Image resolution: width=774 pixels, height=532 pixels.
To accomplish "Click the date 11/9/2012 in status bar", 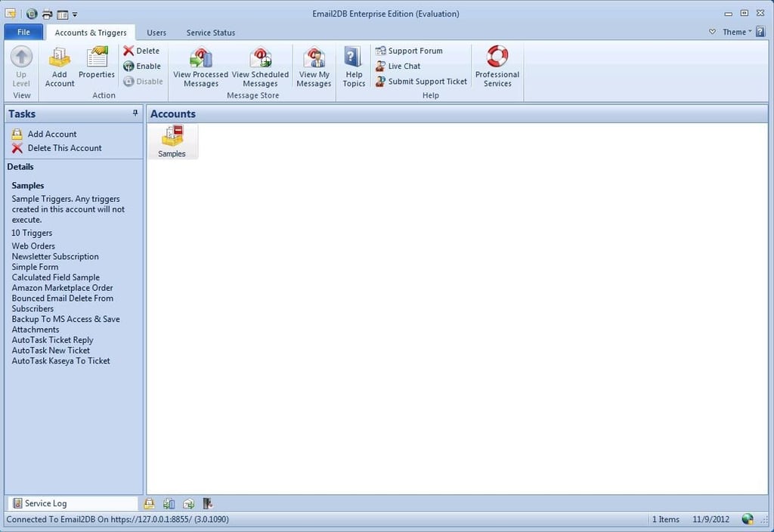I will (711, 519).
